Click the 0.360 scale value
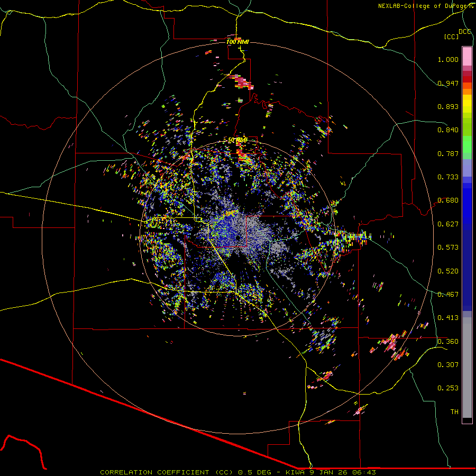Screen dimensions: 476x476 448,342
